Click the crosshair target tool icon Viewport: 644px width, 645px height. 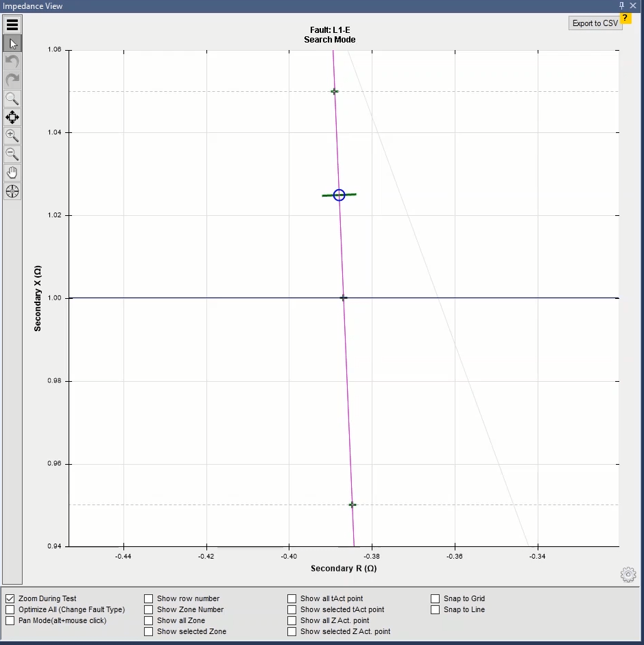[x=12, y=191]
